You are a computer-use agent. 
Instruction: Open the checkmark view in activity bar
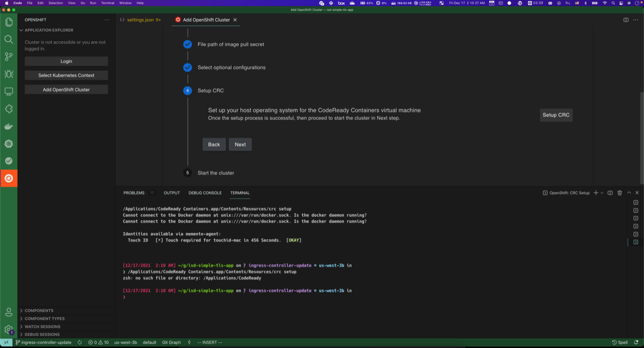(9, 161)
